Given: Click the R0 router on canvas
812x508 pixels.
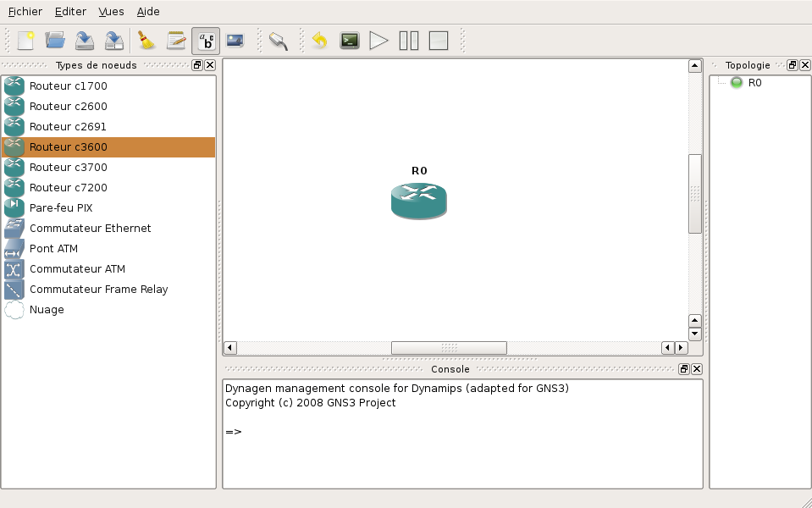Looking at the screenshot, I should 419,201.
